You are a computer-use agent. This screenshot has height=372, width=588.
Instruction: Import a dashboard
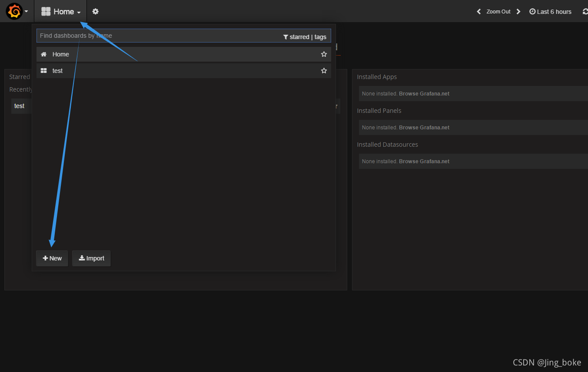(x=91, y=258)
